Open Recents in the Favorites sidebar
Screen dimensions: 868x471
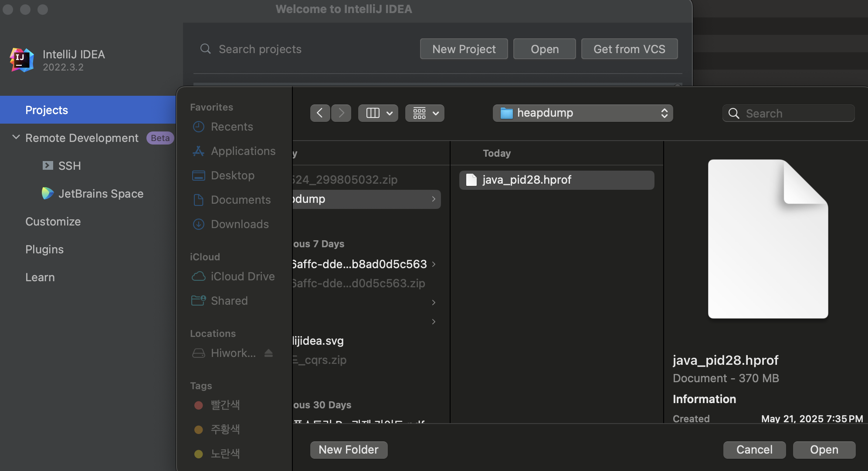232,127
